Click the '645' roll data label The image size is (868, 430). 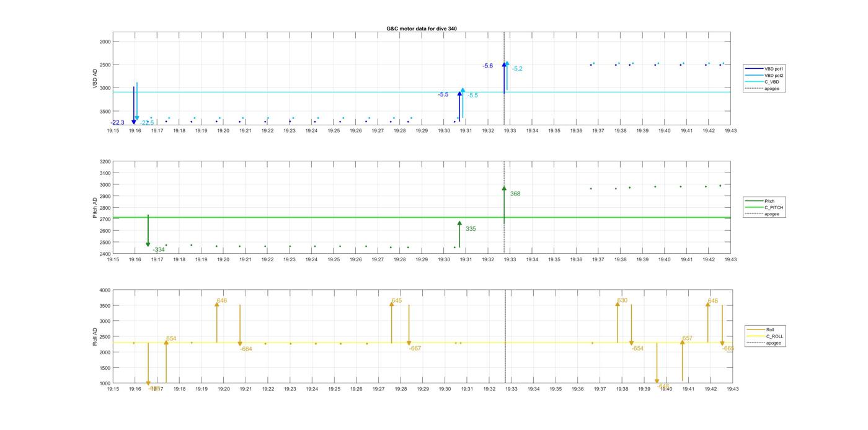[x=397, y=301]
